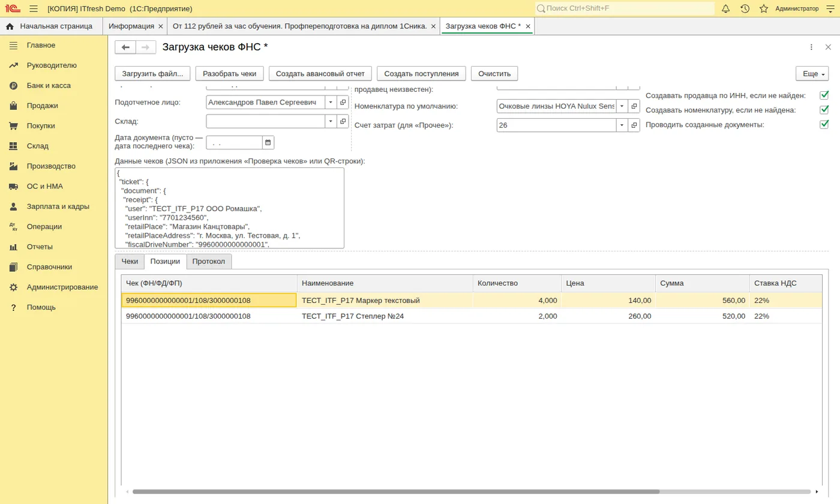The image size is (840, 504).
Task: Open the Отчеты section in sidebar
Action: point(40,247)
